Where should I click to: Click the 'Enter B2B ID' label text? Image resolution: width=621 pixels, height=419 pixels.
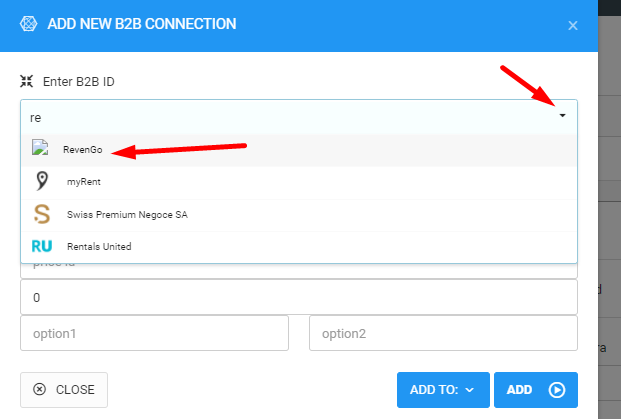tap(79, 82)
